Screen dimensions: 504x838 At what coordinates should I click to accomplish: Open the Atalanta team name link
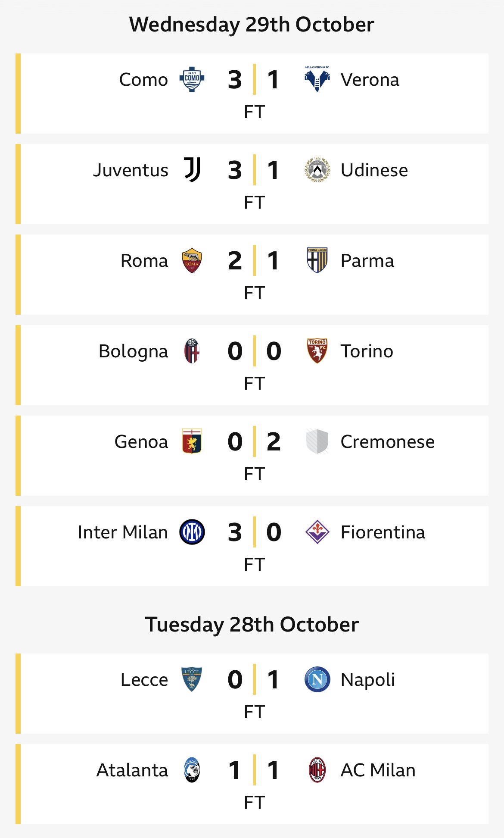click(132, 770)
